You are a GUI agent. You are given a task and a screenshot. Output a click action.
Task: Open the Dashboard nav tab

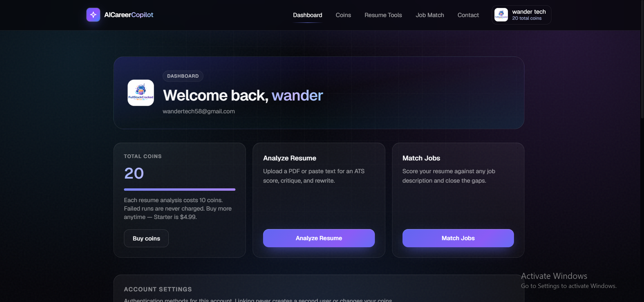[308, 15]
